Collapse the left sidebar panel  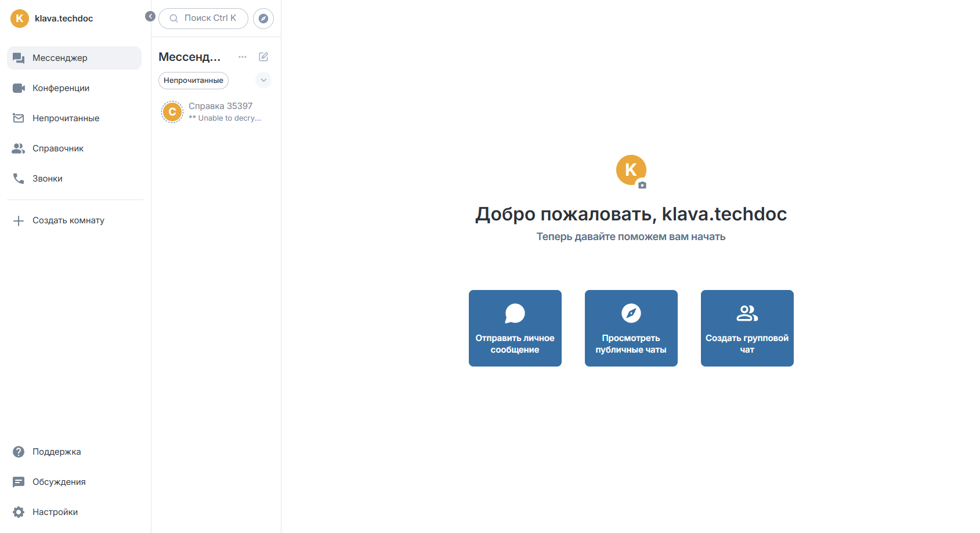pos(150,16)
